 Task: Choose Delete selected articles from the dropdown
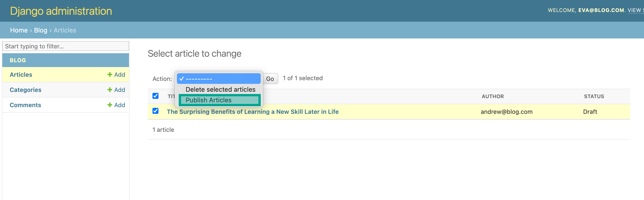[220, 89]
